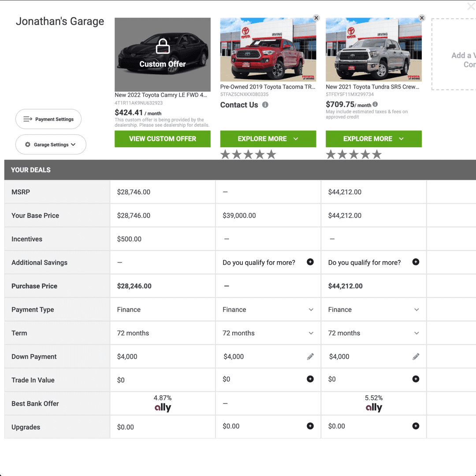Click the Camry $424.41 monthly payment
Screen dimensions: 476x476
[x=138, y=113]
